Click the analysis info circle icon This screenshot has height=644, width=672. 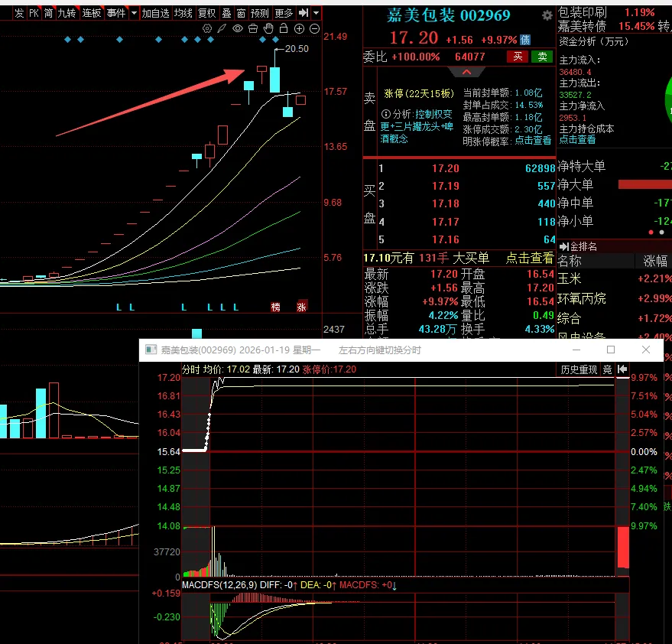[386, 114]
